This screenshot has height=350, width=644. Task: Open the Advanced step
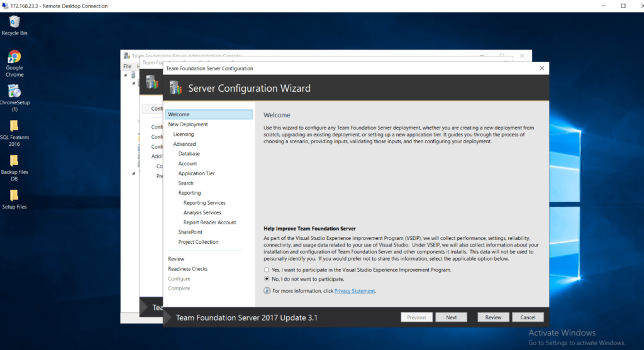184,144
